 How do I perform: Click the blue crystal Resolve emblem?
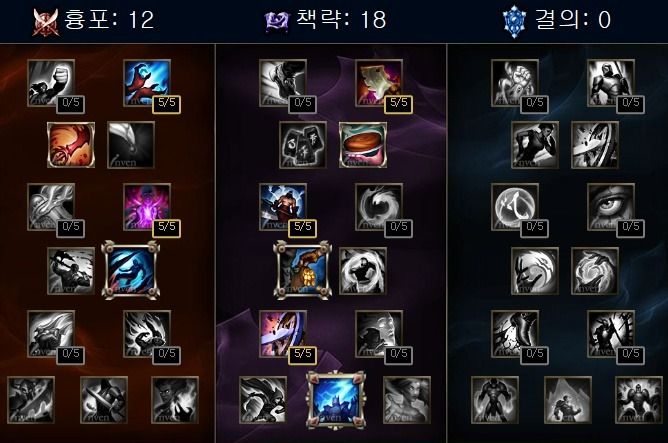(515, 21)
